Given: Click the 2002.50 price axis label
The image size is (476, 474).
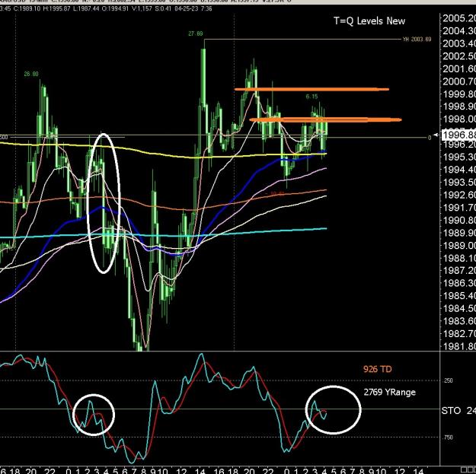Looking at the screenshot, I should pos(459,56).
